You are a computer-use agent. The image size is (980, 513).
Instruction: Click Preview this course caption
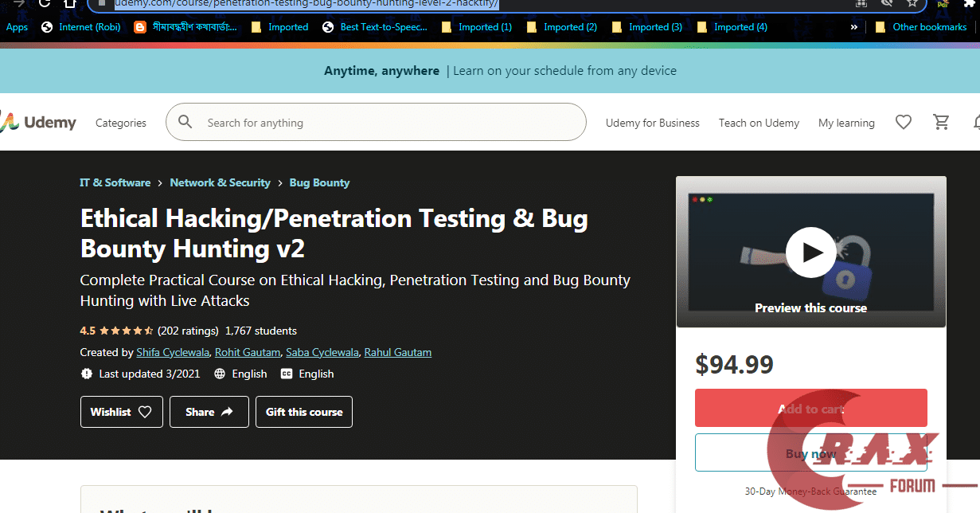[x=810, y=307]
